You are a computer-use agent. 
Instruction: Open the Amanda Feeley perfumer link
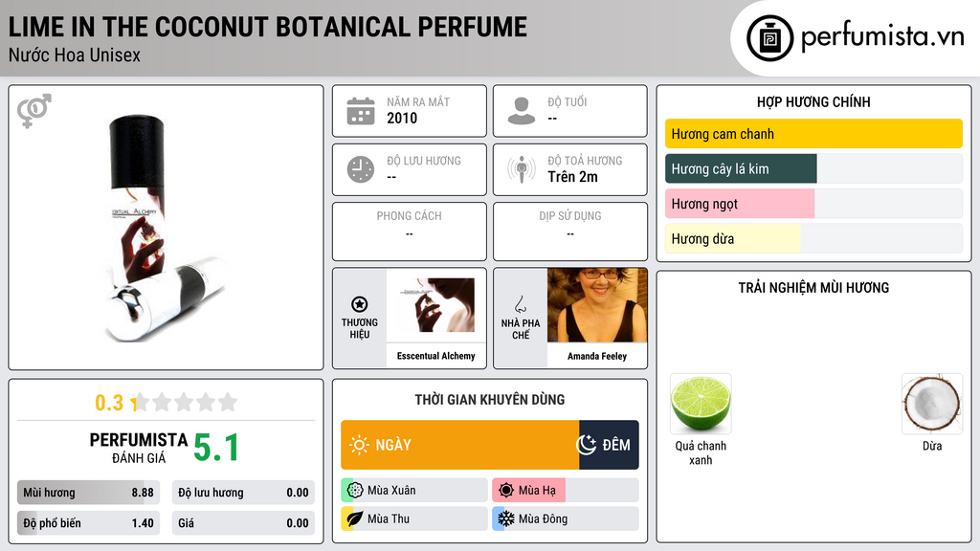pyautogui.click(x=597, y=356)
